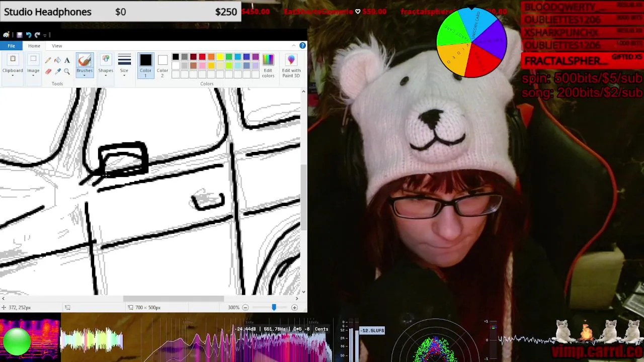Pick the dark red color swatch
Viewport: 644px width, 362px height.
[193, 57]
